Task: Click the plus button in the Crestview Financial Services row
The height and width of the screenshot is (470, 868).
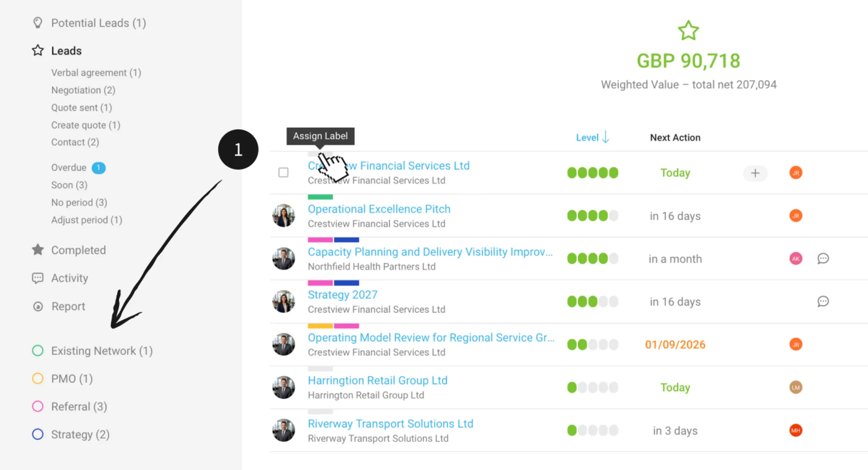Action: [755, 173]
